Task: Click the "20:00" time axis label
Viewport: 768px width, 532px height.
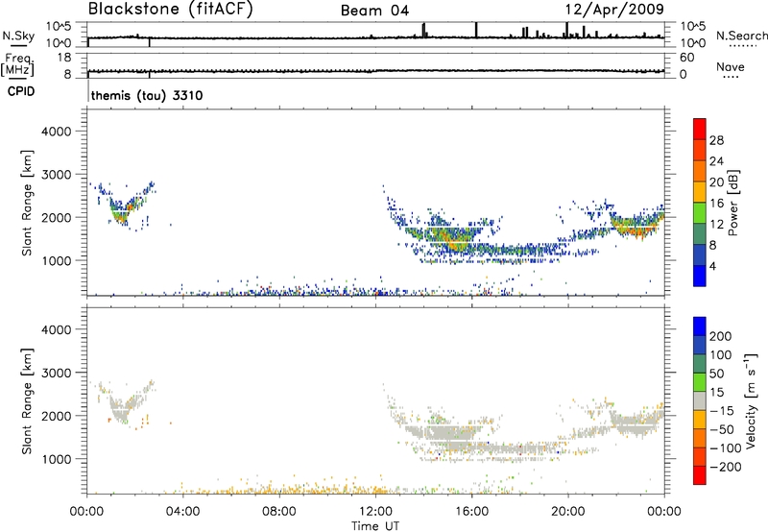Action: coord(567,512)
